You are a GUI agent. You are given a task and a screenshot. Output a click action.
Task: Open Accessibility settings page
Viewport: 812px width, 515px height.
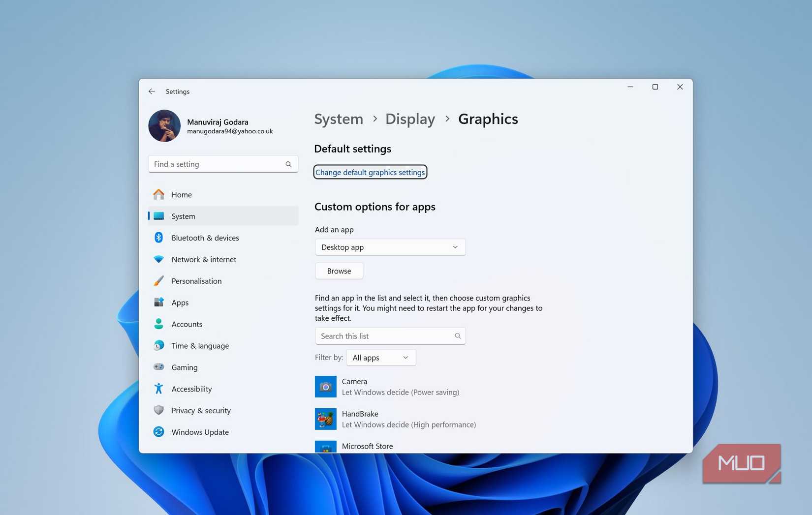coord(223,389)
